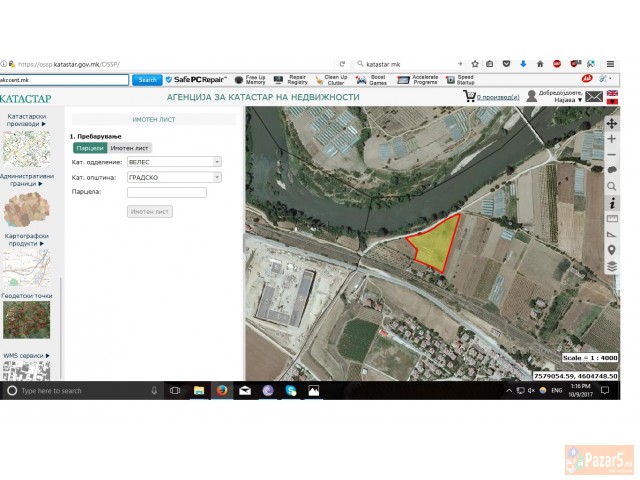Click the envelope message icon
Screen dimensions: 640x480
[594, 97]
